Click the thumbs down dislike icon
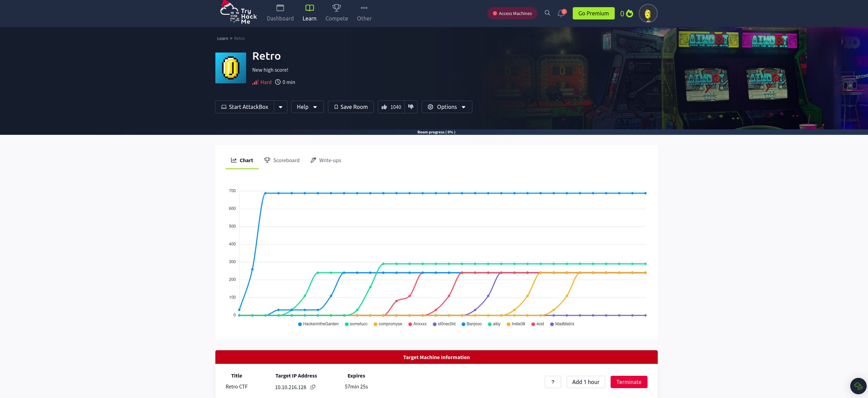The image size is (868, 398). click(x=411, y=107)
